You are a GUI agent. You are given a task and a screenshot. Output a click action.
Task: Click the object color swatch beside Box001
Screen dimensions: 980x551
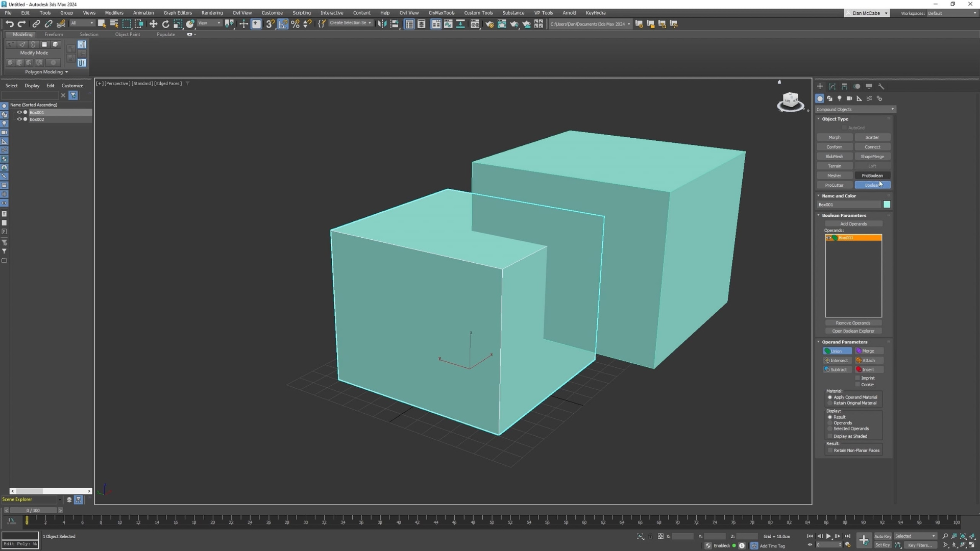click(x=887, y=205)
